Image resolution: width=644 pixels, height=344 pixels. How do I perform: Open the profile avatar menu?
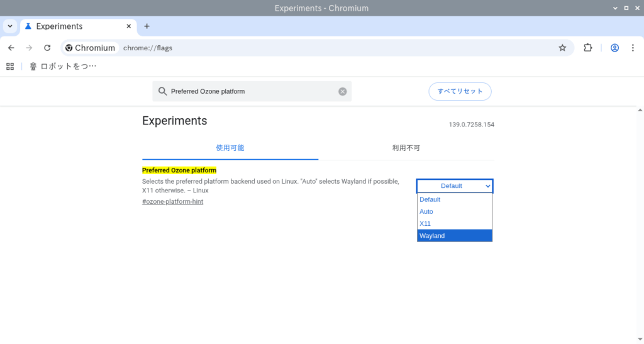pyautogui.click(x=614, y=48)
